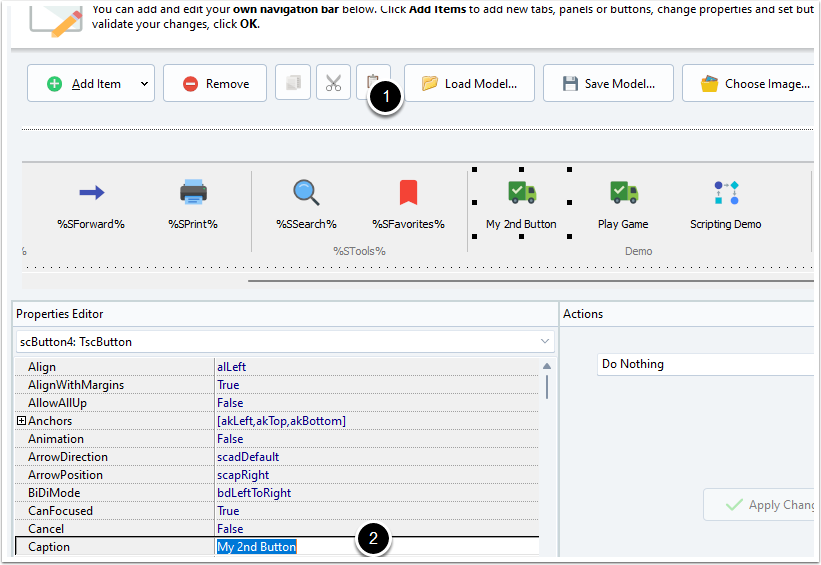Select the %SFavorites% bookmark icon
The width and height of the screenshot is (821, 565).
(x=408, y=193)
